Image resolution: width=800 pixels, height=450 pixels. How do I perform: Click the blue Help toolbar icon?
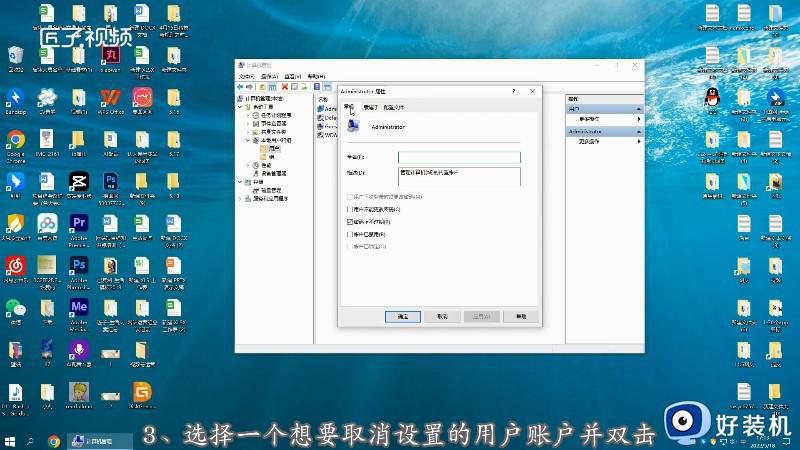(317, 87)
